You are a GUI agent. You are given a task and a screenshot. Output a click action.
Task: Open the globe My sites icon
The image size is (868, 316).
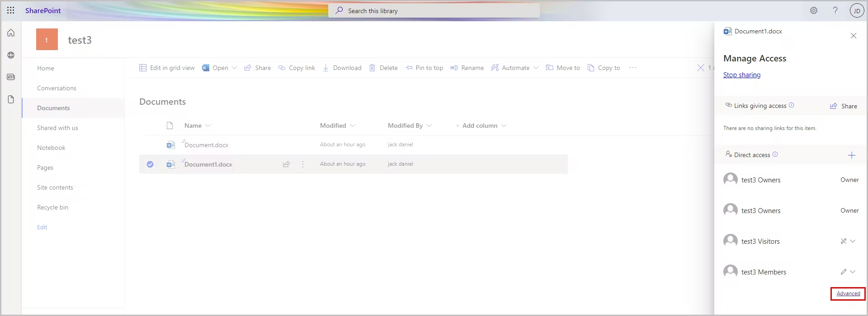click(x=11, y=55)
